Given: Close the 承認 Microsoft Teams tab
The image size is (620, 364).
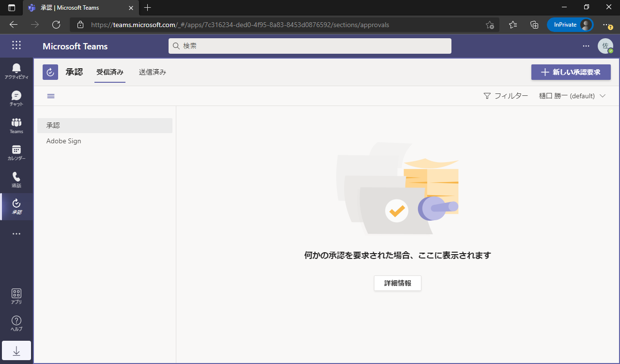Looking at the screenshot, I should tap(131, 8).
